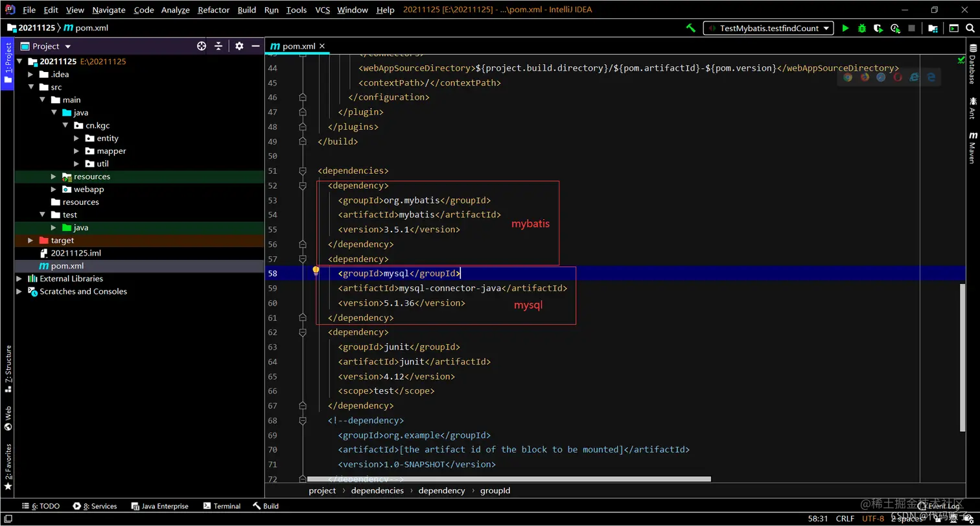Click the project breadcrumb in editor footer
The height and width of the screenshot is (526, 980).
pos(322,491)
